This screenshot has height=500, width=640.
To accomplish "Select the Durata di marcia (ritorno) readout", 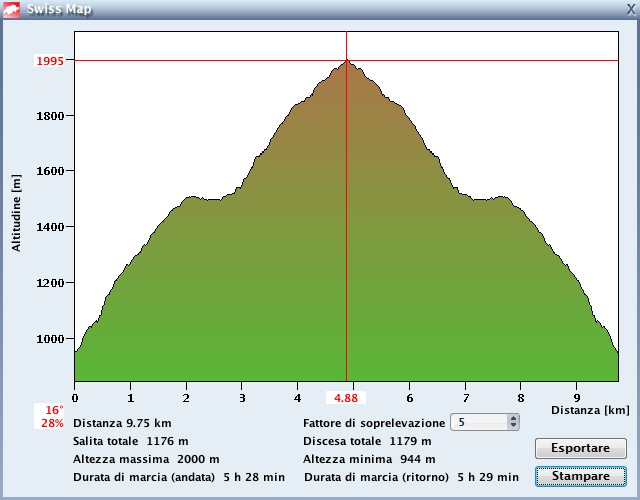I will pos(410,477).
